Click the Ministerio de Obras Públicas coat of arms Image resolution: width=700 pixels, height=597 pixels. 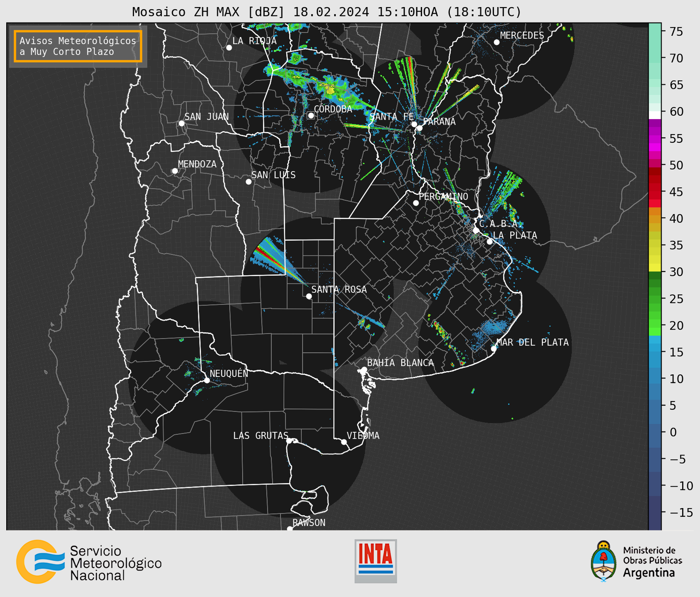pos(604,561)
